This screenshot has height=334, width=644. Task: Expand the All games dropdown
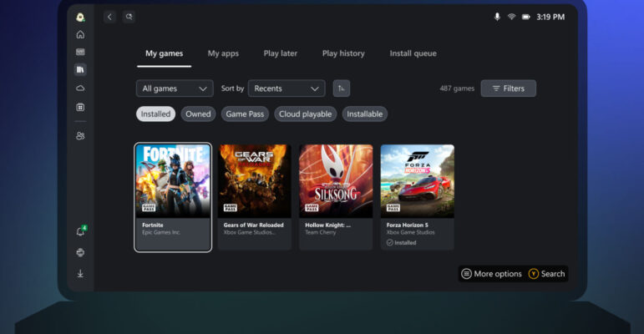tap(175, 89)
